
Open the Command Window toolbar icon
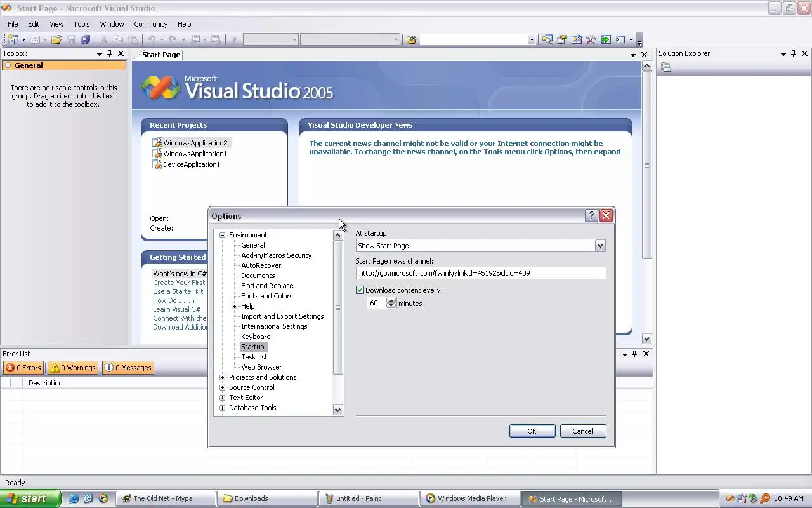pyautogui.click(x=620, y=39)
